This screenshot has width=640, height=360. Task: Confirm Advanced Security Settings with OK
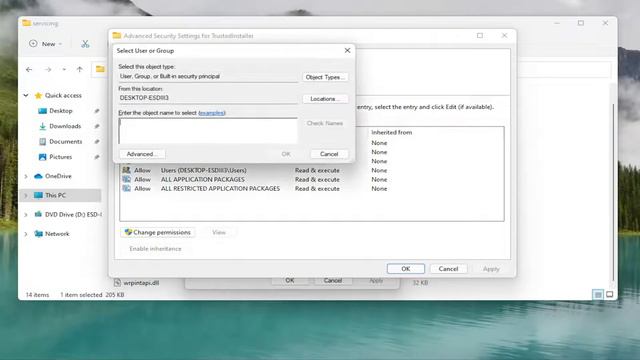[x=406, y=269]
